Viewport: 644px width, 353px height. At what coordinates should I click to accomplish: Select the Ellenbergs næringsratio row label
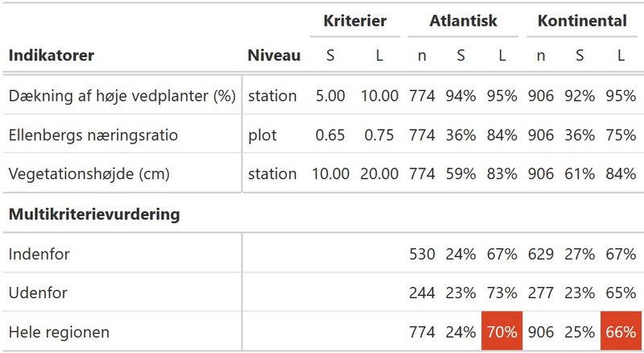pyautogui.click(x=93, y=135)
